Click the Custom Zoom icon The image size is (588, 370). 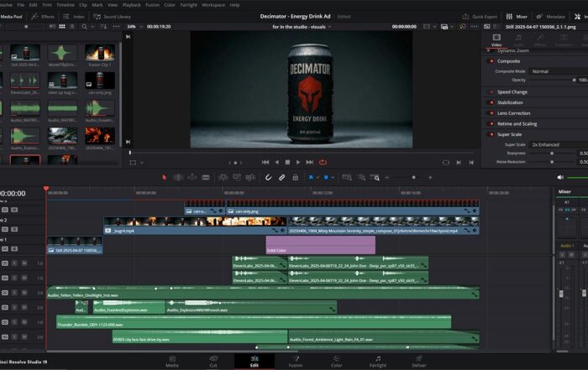pos(375,178)
